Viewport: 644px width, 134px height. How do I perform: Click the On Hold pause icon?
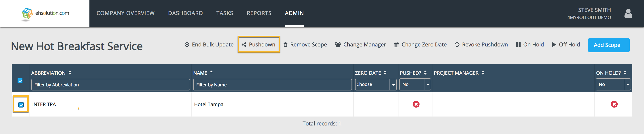(x=518, y=45)
